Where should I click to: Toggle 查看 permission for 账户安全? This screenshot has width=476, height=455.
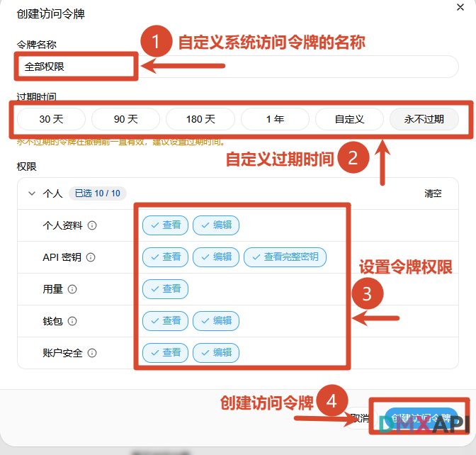coord(165,353)
